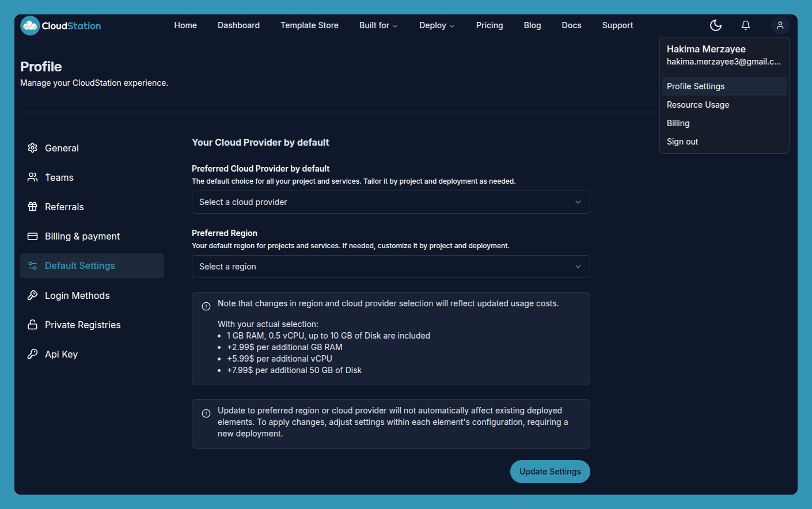
Task: Click the Referrals gift icon
Action: click(33, 207)
